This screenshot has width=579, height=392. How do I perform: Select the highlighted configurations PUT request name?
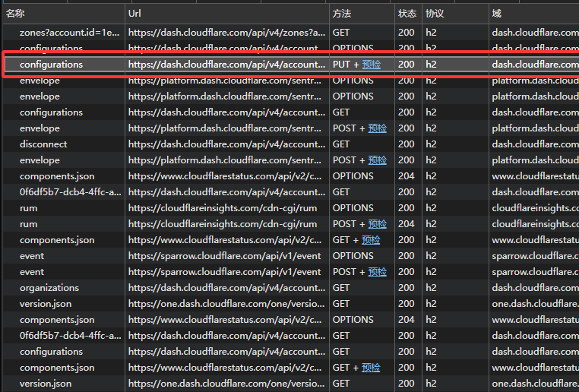click(51, 65)
